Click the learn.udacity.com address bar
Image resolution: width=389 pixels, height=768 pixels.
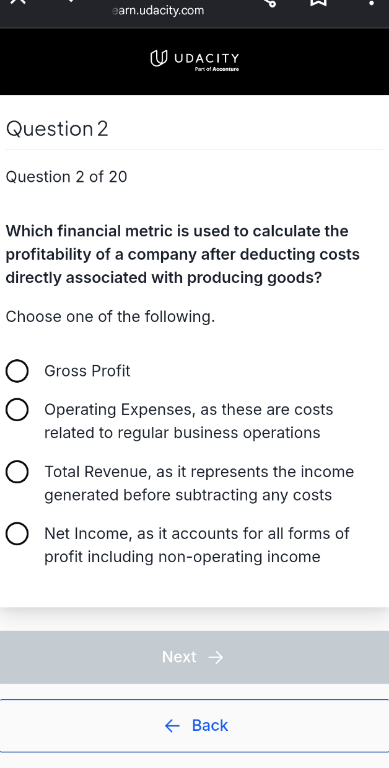158,10
